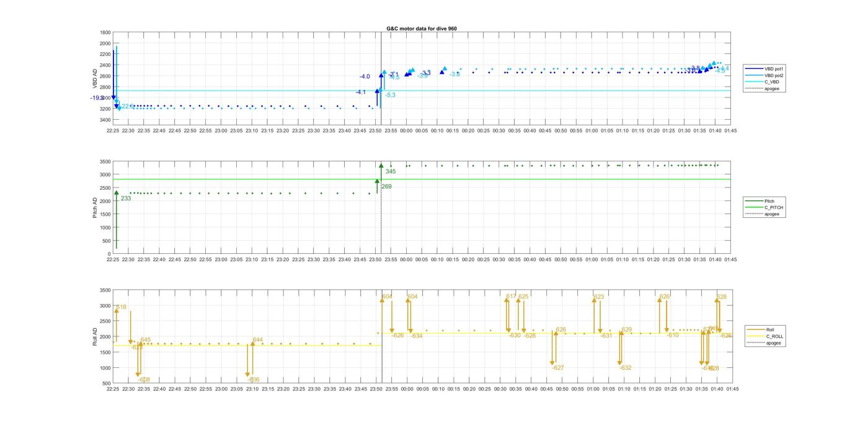Click the '500' tick on Roll AD axis

click(x=107, y=383)
